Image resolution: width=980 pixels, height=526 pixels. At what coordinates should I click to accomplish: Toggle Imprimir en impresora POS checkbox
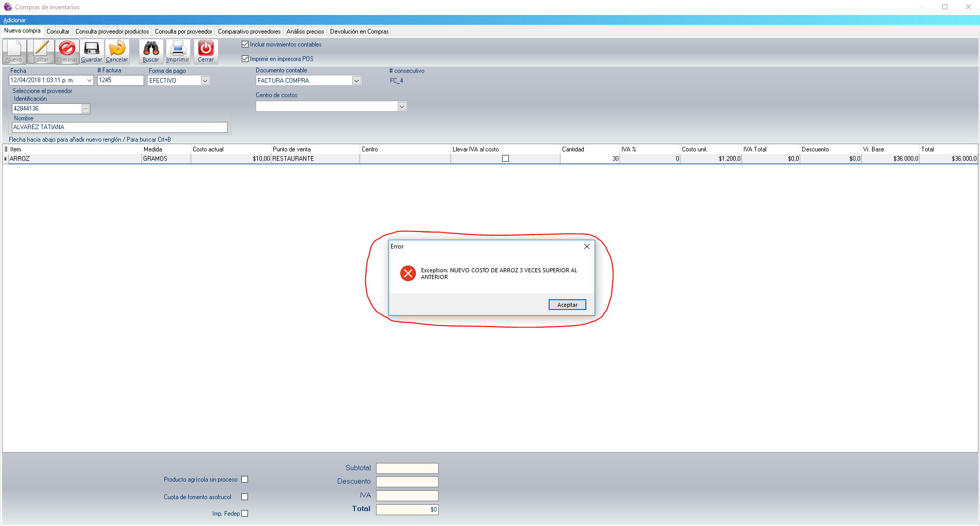tap(245, 59)
